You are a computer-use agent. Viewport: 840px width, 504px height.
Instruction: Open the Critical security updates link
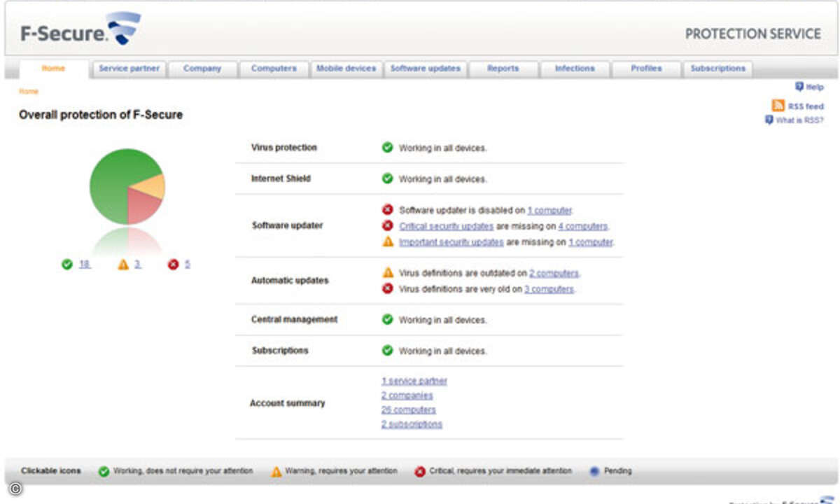coord(446,226)
